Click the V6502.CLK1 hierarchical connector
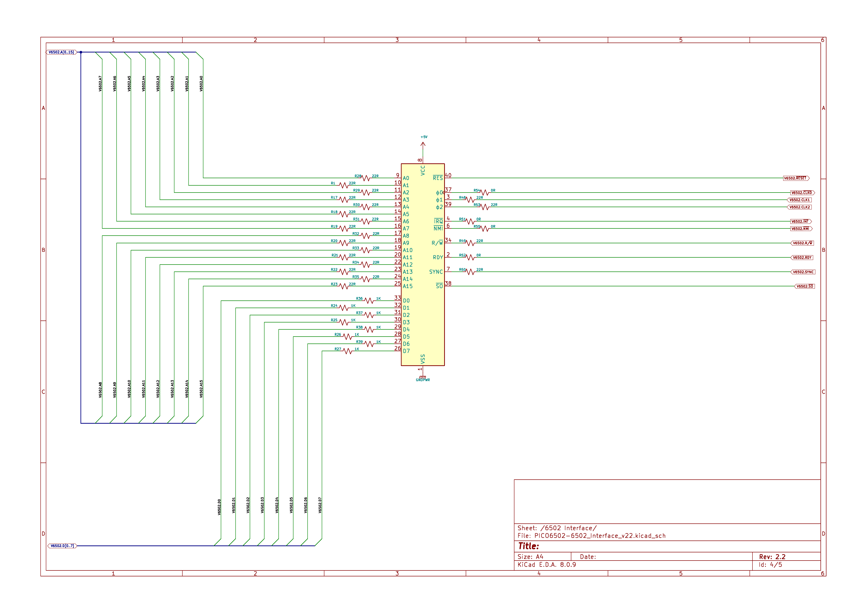This screenshot has height=614, width=868. point(799,200)
